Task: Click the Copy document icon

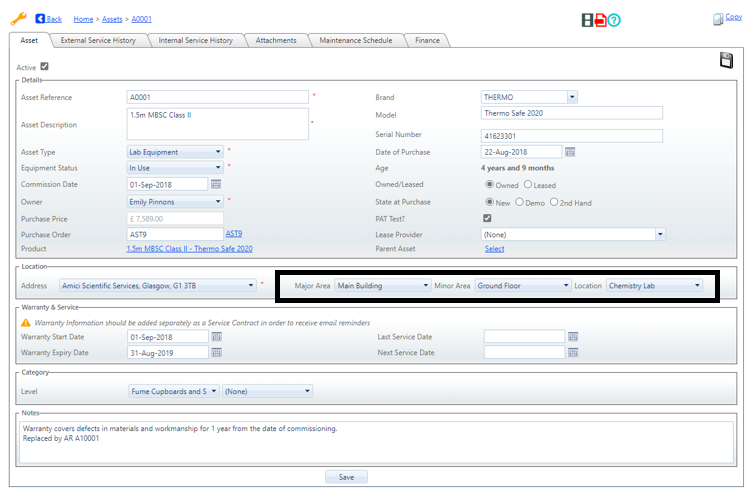Action: tap(717, 19)
